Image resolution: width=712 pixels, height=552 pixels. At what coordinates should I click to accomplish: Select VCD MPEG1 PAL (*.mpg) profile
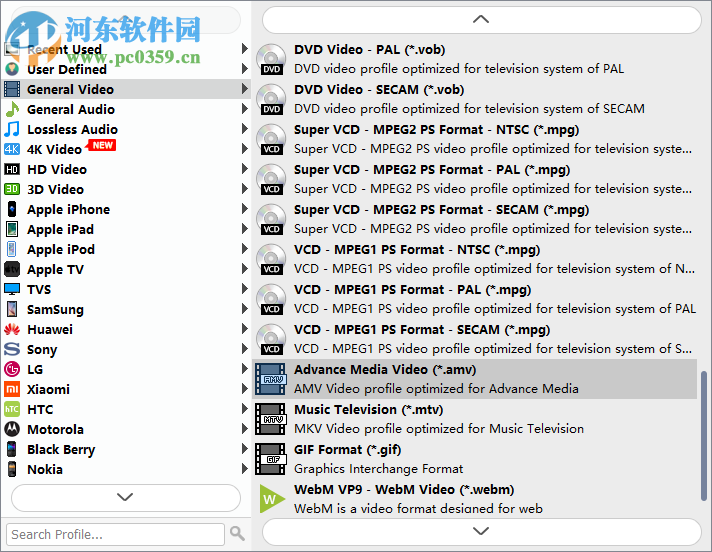475,299
